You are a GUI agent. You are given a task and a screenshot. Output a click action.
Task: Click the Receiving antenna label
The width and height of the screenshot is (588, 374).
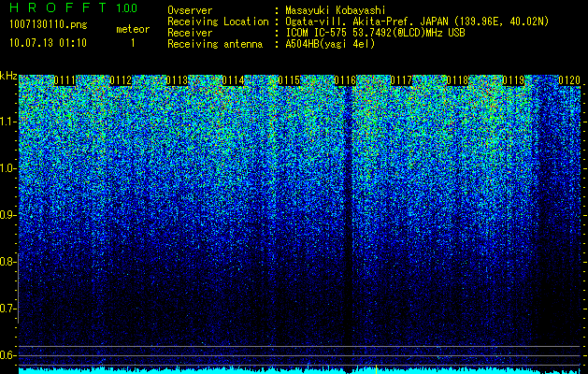pos(215,44)
